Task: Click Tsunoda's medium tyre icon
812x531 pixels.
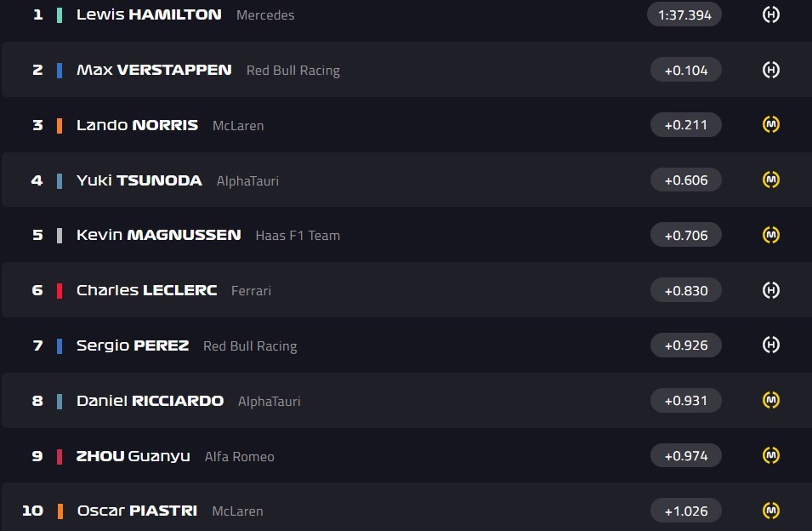Action: tap(770, 180)
